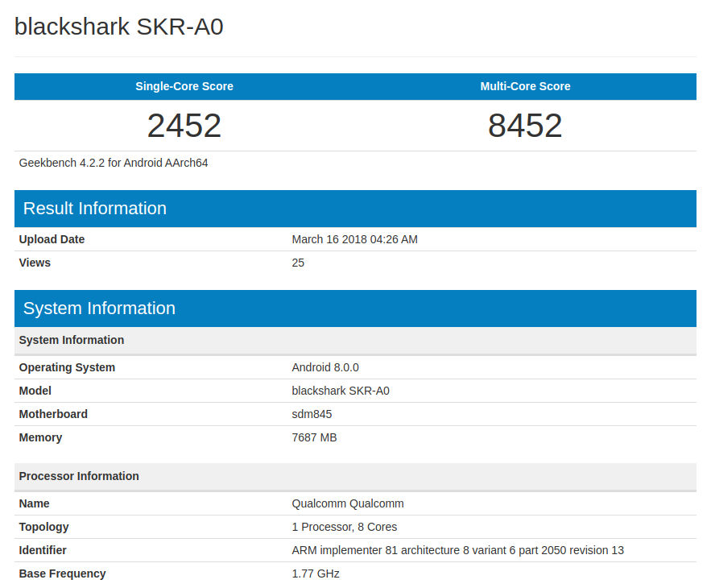Click the sdm845 motherboard value
Image resolution: width=711 pixels, height=588 pixels.
tap(312, 414)
